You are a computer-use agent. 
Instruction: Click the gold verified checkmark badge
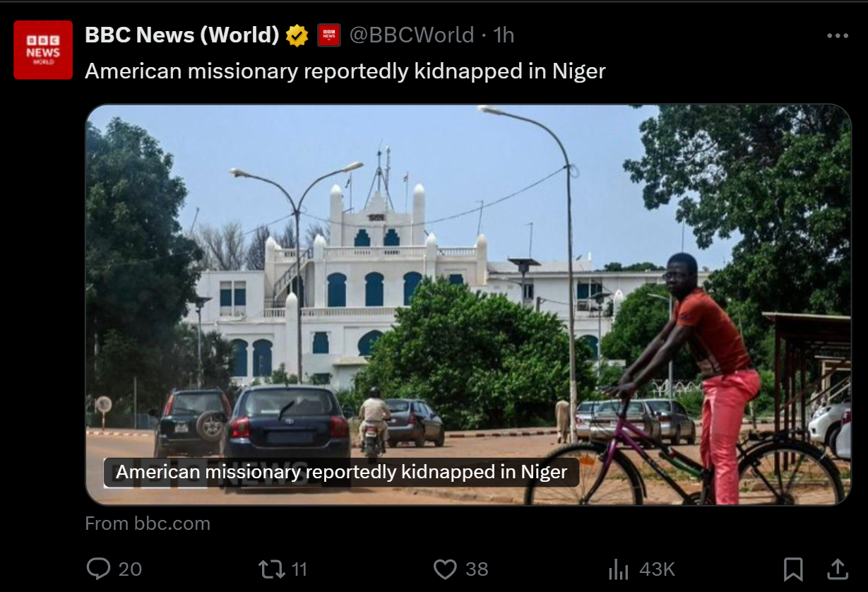click(x=297, y=35)
